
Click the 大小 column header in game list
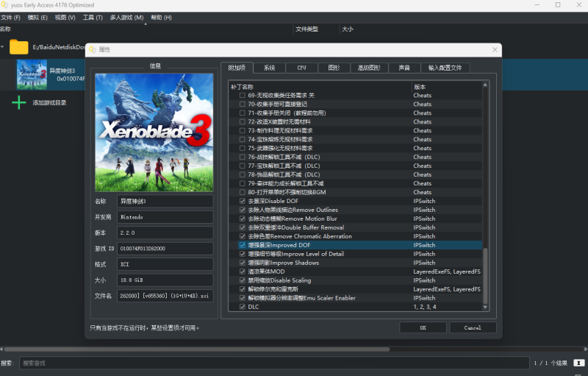[x=348, y=29]
